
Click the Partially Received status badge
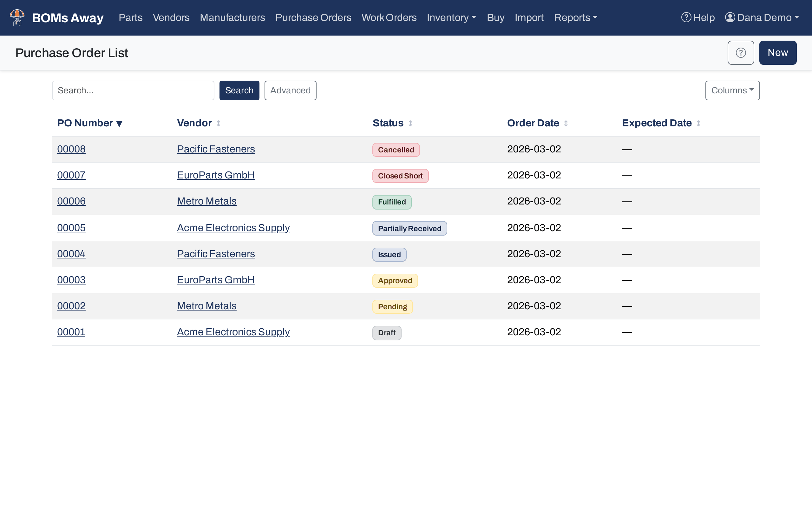coord(409,229)
